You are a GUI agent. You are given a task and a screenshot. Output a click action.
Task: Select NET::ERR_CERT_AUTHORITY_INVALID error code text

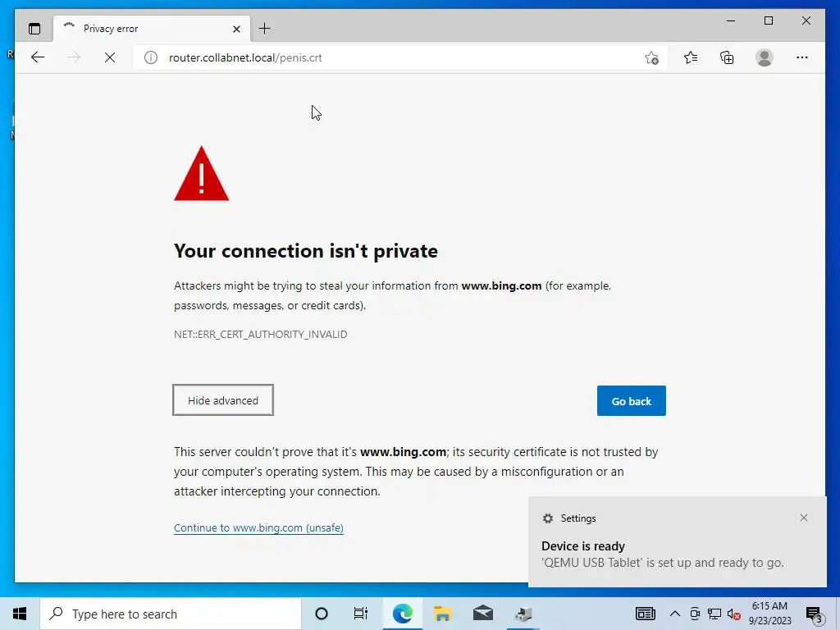coord(260,335)
